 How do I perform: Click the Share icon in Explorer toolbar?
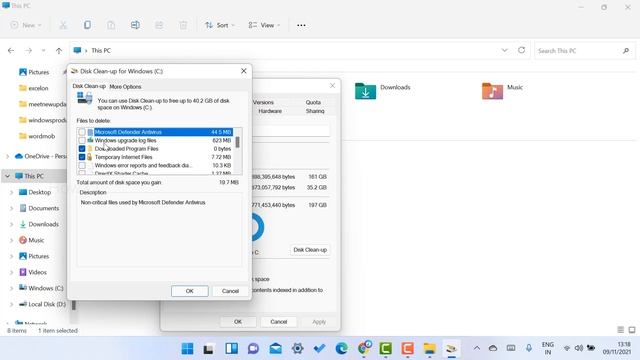(x=159, y=25)
